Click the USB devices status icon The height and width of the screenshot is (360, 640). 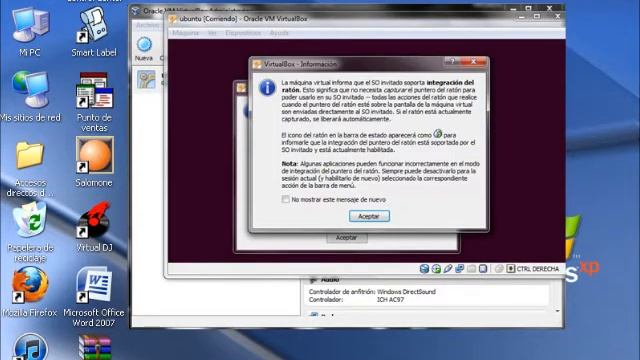(x=448, y=269)
